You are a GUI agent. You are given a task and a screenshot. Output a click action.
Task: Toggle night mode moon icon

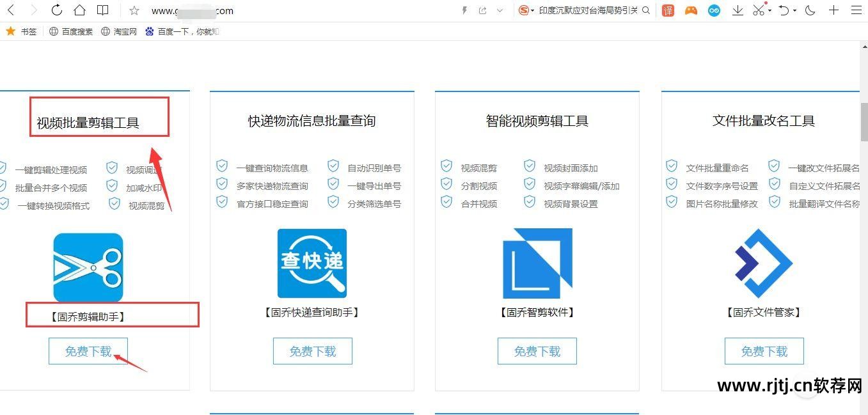[x=810, y=10]
